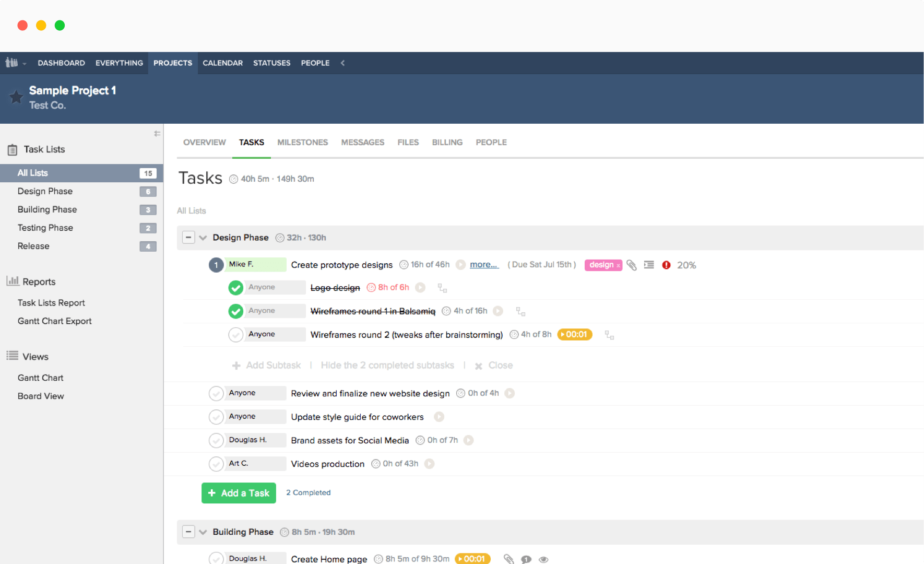
Task: Remove the pink design tag
Action: click(x=619, y=265)
